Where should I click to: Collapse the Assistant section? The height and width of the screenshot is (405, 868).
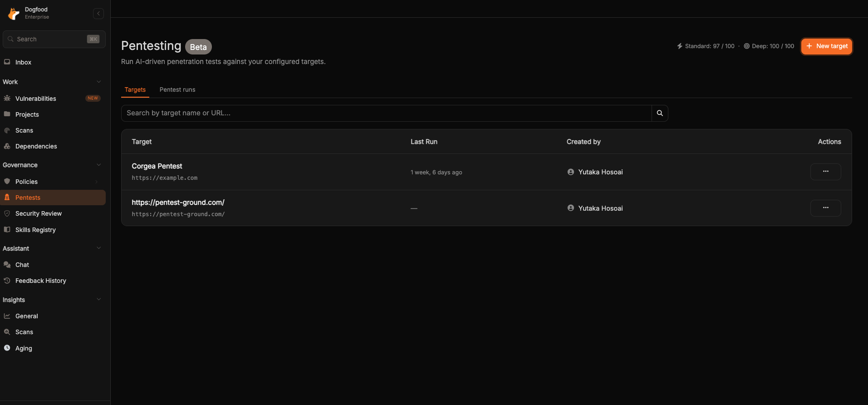[x=99, y=248]
